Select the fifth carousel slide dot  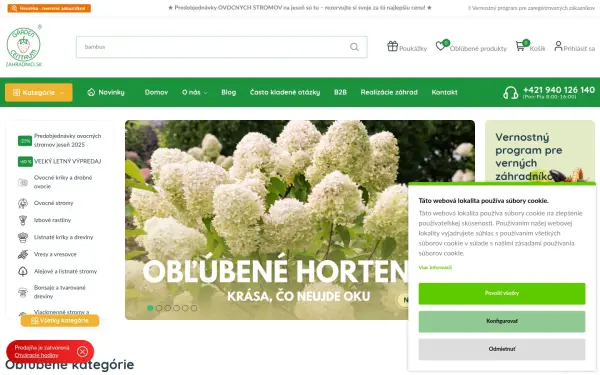(185, 308)
